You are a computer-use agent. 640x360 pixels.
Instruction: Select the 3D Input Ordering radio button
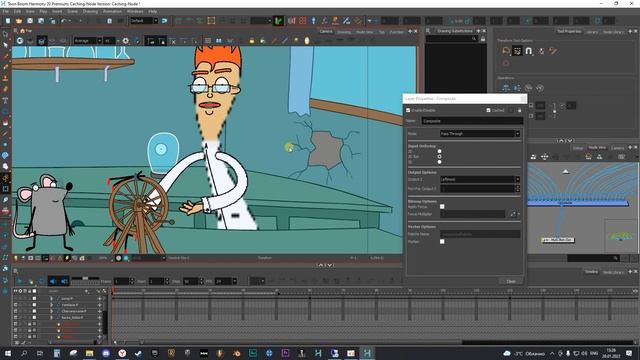[x=439, y=162]
